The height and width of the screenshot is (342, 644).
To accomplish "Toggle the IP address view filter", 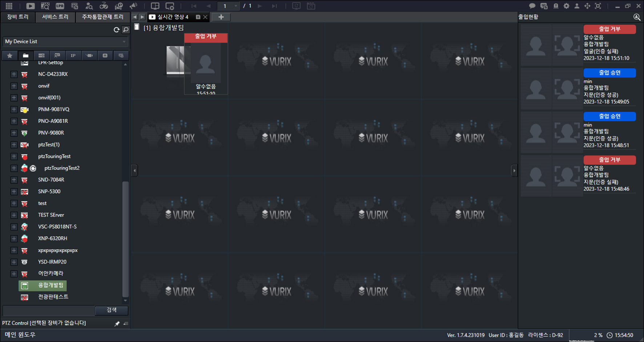I will (x=73, y=56).
